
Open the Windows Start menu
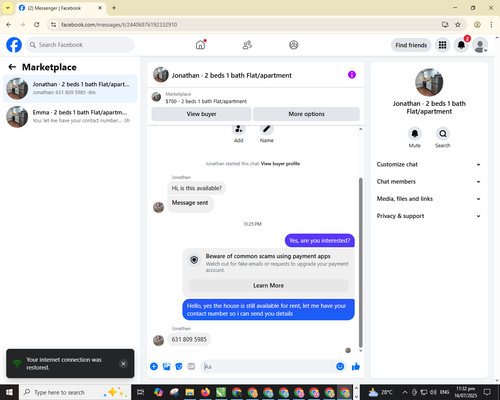point(9,392)
